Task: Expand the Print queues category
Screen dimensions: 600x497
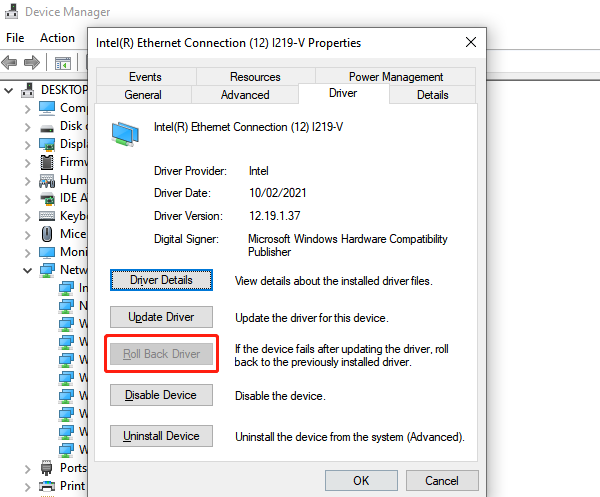Action: pos(28,487)
